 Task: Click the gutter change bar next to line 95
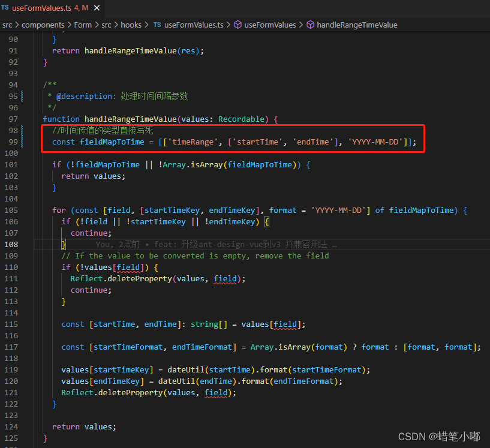pos(22,96)
